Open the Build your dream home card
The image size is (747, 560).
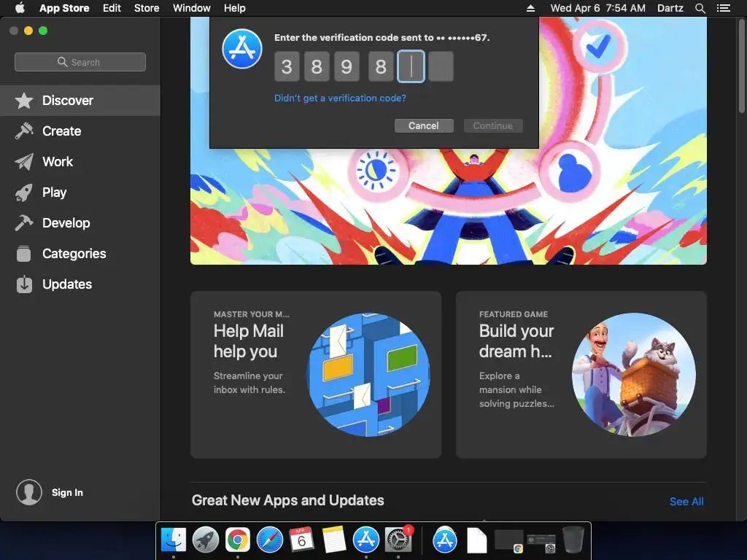(x=581, y=375)
